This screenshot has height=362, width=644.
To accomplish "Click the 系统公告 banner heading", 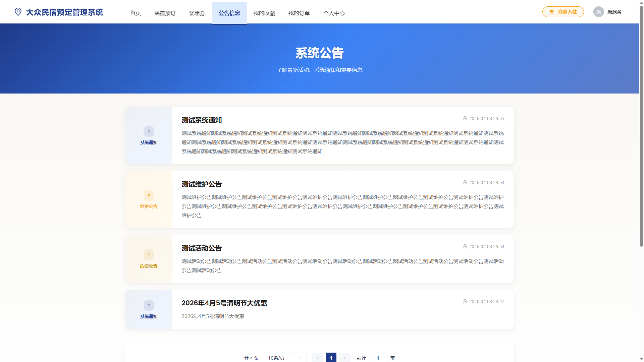I will click(x=319, y=53).
